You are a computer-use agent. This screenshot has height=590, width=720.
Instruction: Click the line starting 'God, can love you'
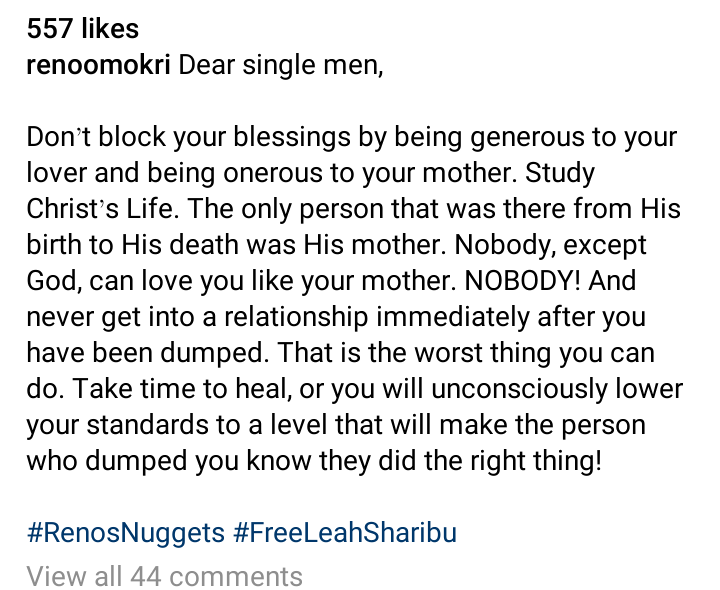pyautogui.click(x=331, y=280)
